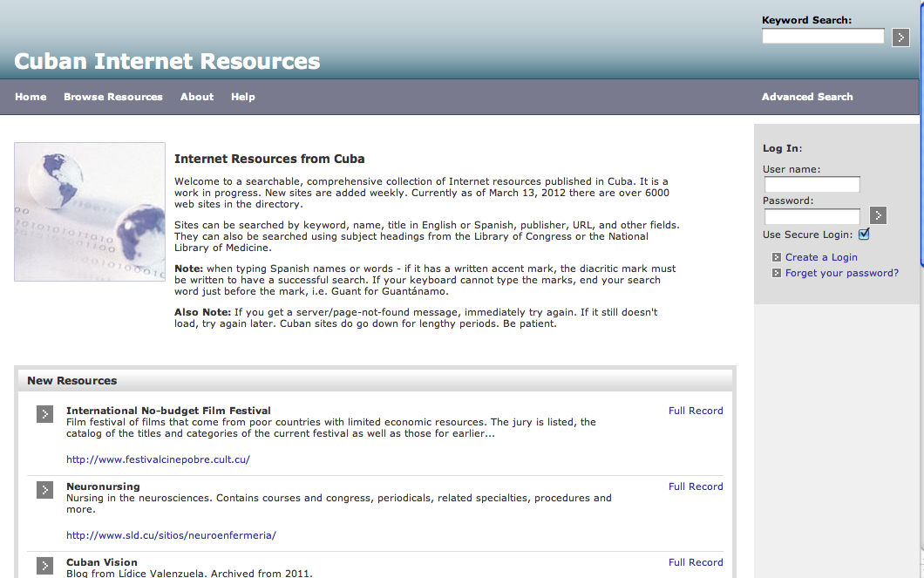The width and height of the screenshot is (924, 578).
Task: Click the globe thumbnail image
Action: pyautogui.click(x=90, y=212)
